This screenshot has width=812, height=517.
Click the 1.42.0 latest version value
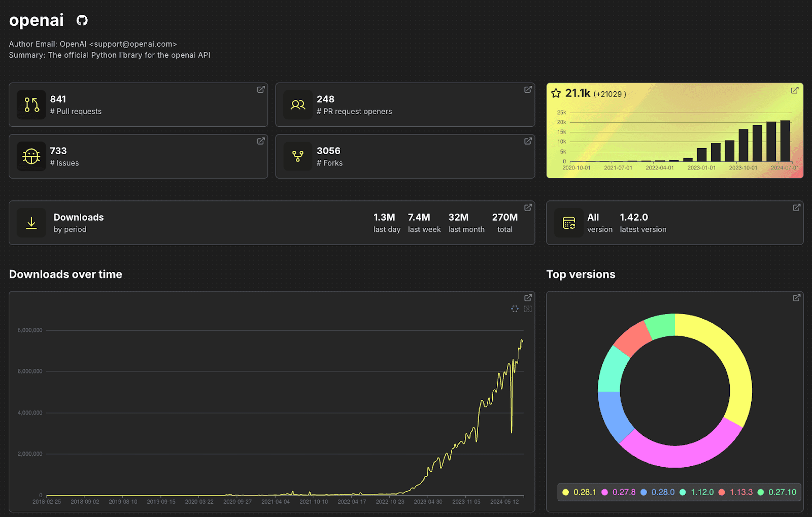634,217
